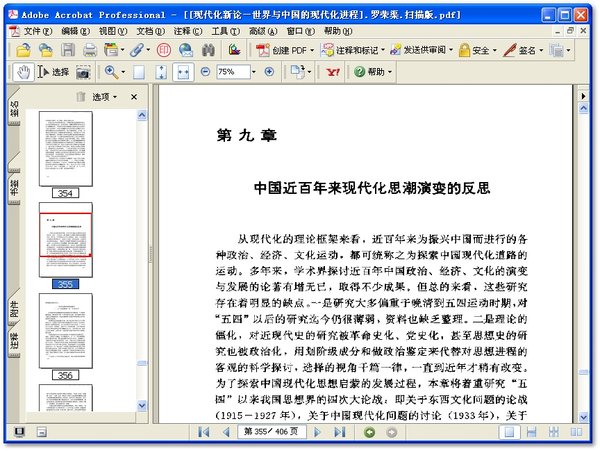
Task: Expand the 注释和标记 dropdown
Action: [x=382, y=50]
